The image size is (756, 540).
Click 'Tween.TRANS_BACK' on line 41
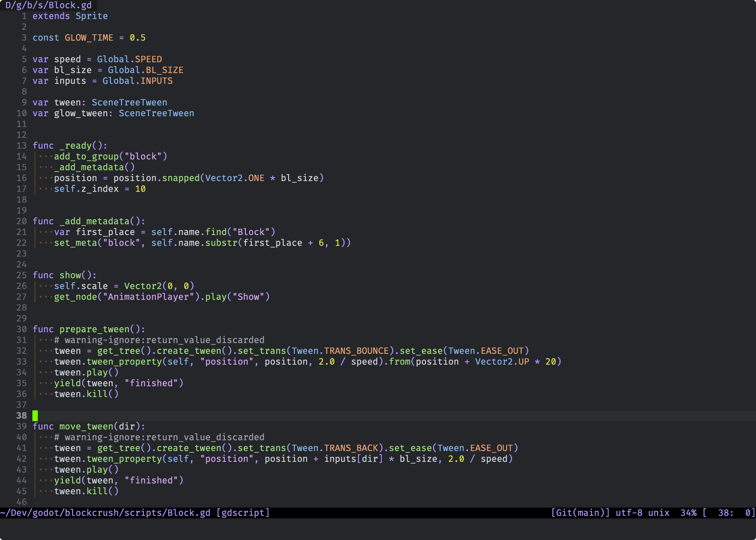click(x=335, y=448)
